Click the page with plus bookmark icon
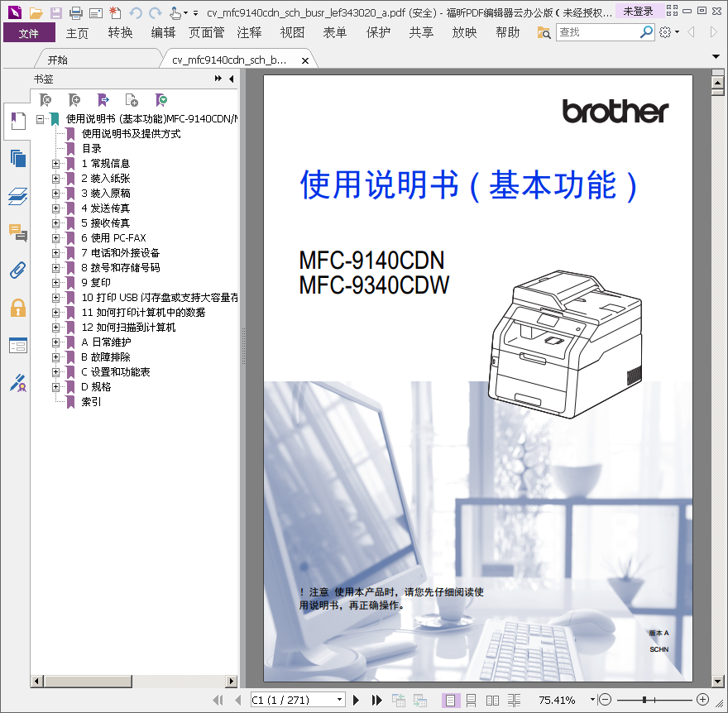 (x=132, y=100)
